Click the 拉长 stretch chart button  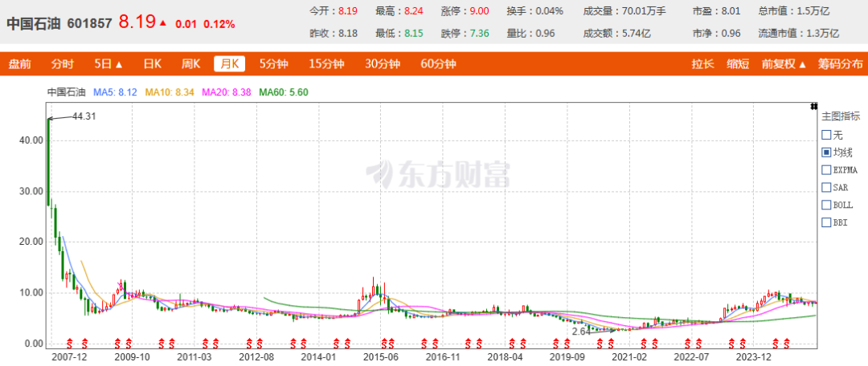point(702,64)
